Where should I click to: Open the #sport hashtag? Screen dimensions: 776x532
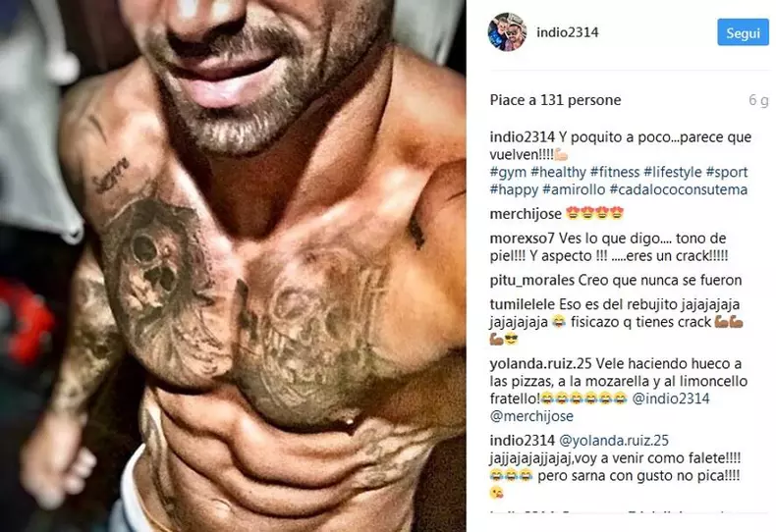(727, 173)
